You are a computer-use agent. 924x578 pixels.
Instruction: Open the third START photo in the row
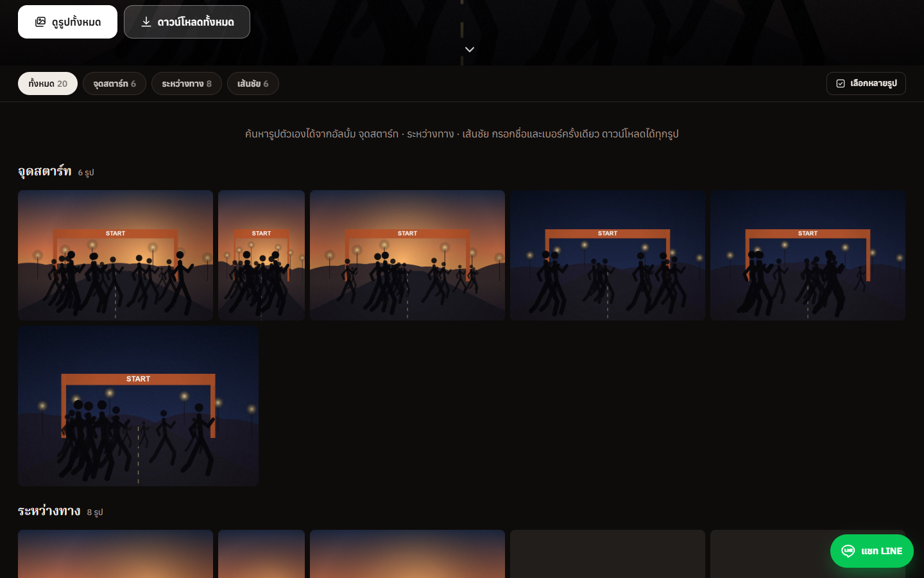407,255
